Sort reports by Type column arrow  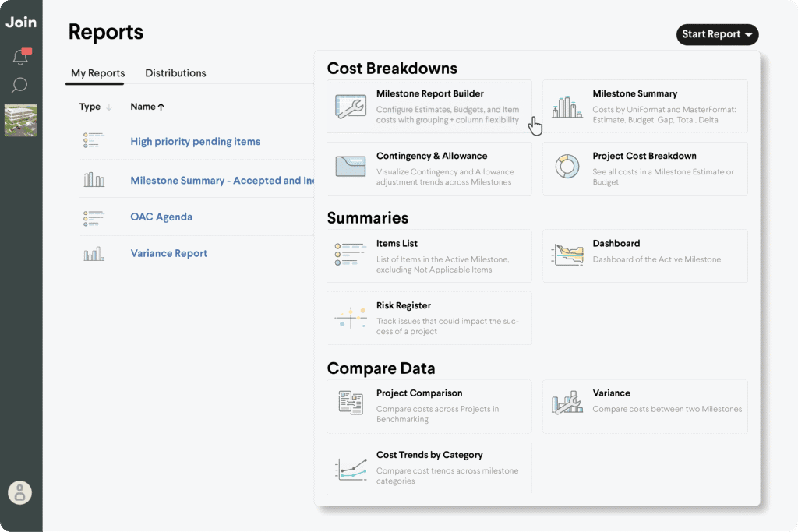[x=109, y=107]
